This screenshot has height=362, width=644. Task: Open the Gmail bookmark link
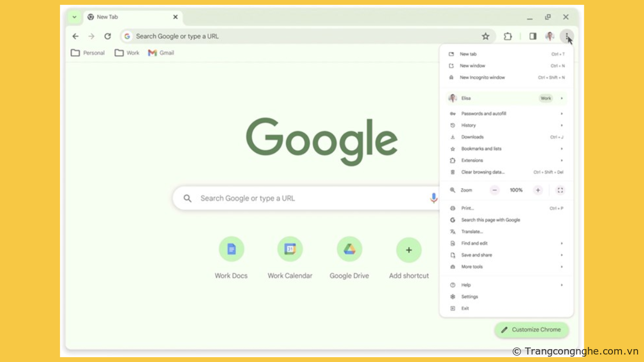point(162,53)
